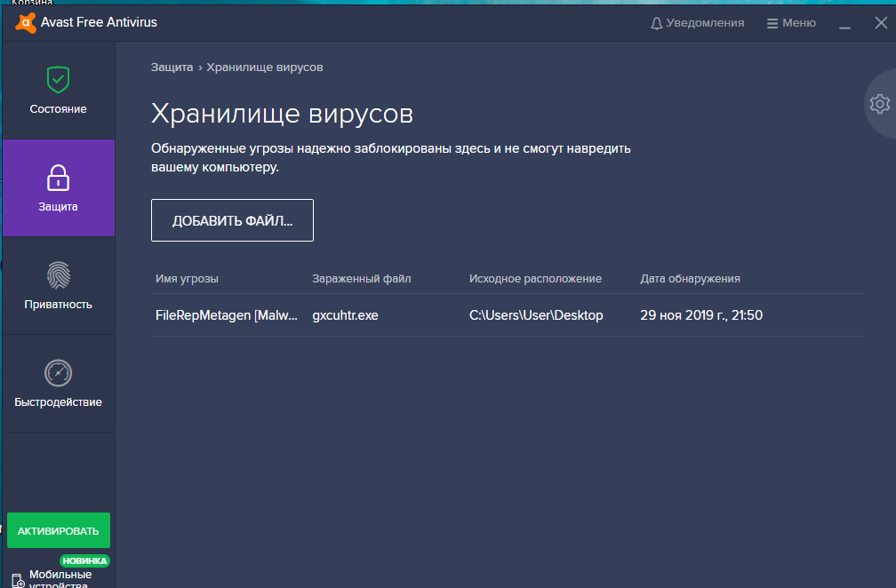This screenshot has width=896, height=588.
Task: Click the Исходное расположение column header
Action: 535,279
